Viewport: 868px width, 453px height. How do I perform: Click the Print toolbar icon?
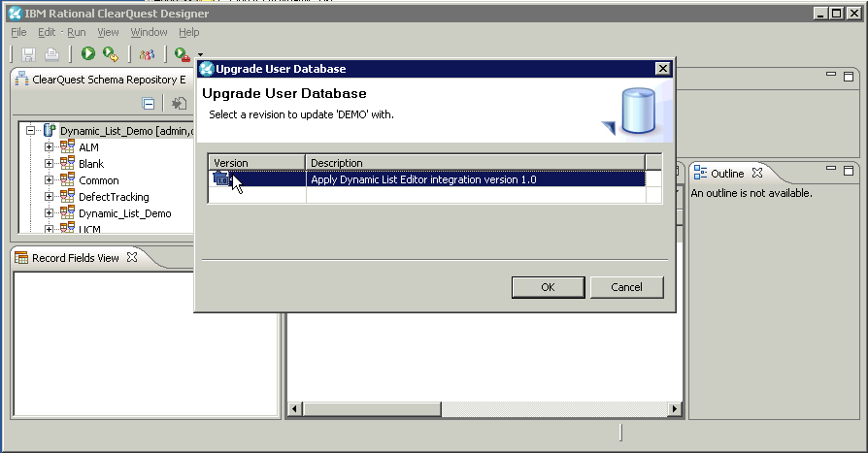click(52, 54)
